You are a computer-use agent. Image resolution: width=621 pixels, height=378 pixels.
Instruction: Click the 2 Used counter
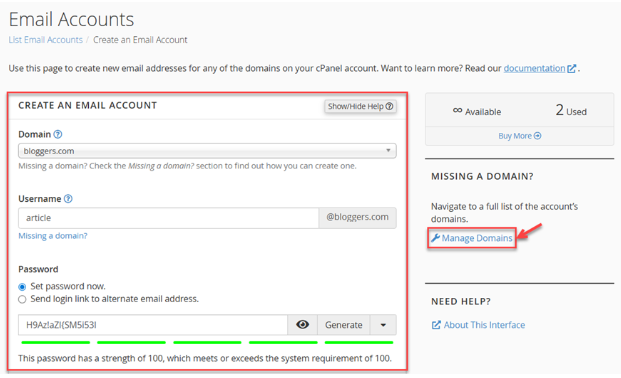pyautogui.click(x=571, y=110)
